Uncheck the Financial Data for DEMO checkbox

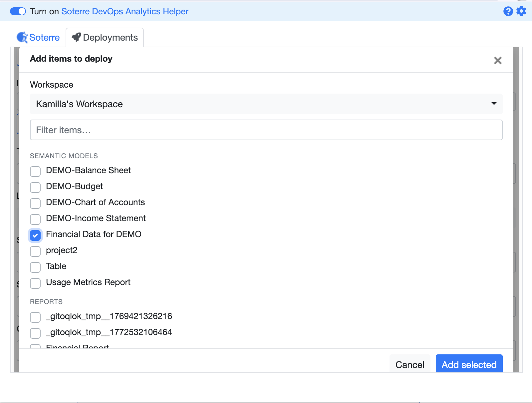(35, 235)
